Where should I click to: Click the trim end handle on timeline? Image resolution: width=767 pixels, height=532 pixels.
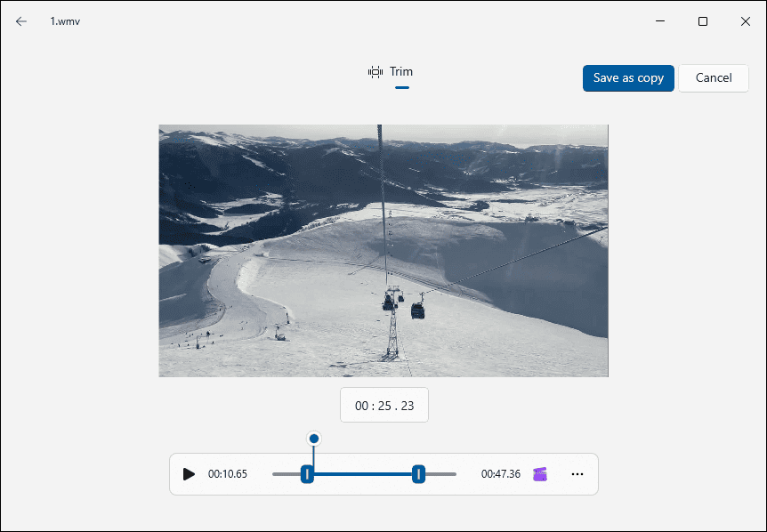(x=418, y=474)
